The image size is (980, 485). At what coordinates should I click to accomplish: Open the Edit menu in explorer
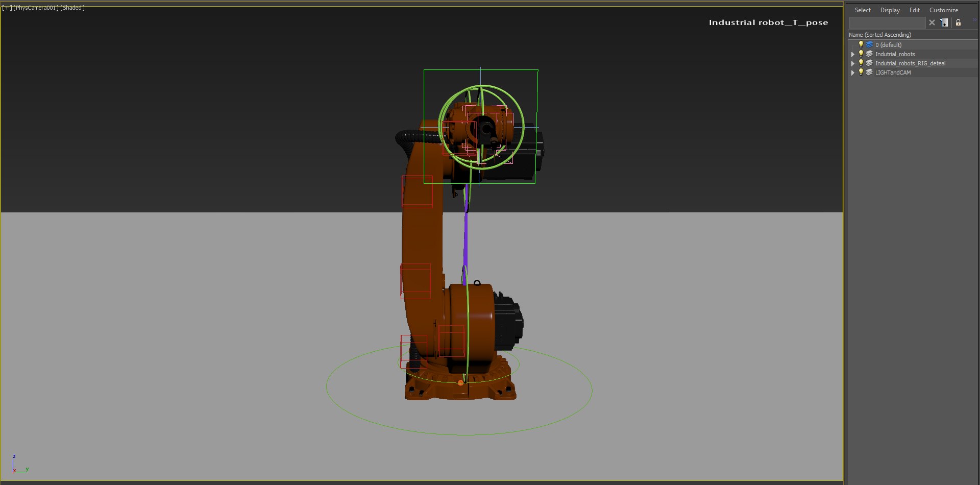914,10
